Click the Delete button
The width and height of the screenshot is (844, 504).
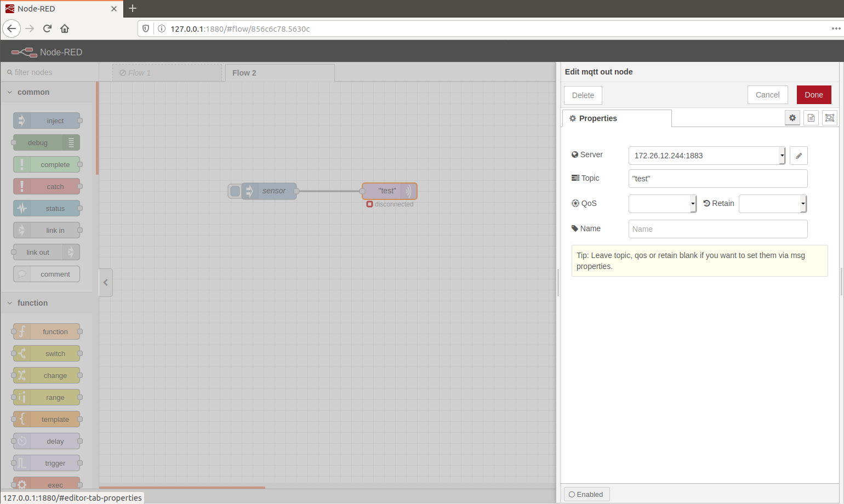(583, 95)
